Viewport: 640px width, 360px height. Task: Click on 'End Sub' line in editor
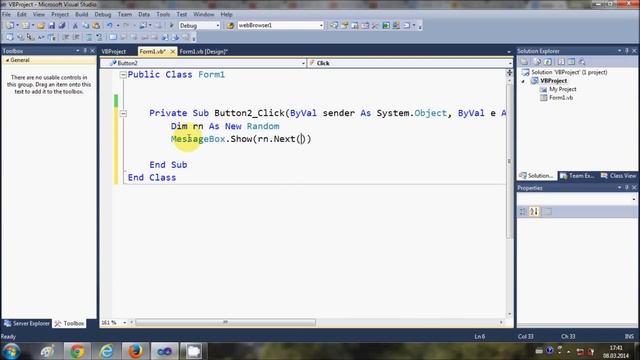168,165
